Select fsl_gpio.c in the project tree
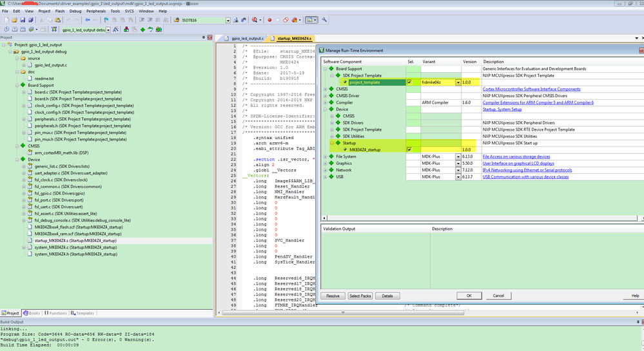This screenshot has width=644, height=351. pyautogui.click(x=43, y=193)
